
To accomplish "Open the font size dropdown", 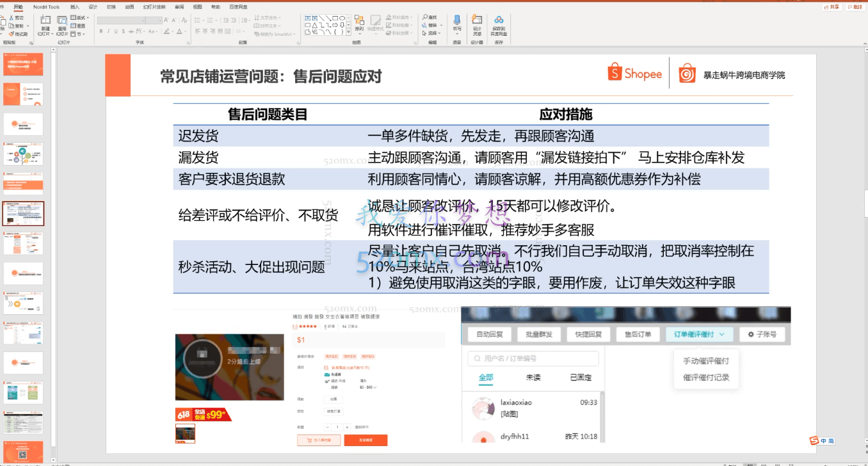I will click(160, 19).
